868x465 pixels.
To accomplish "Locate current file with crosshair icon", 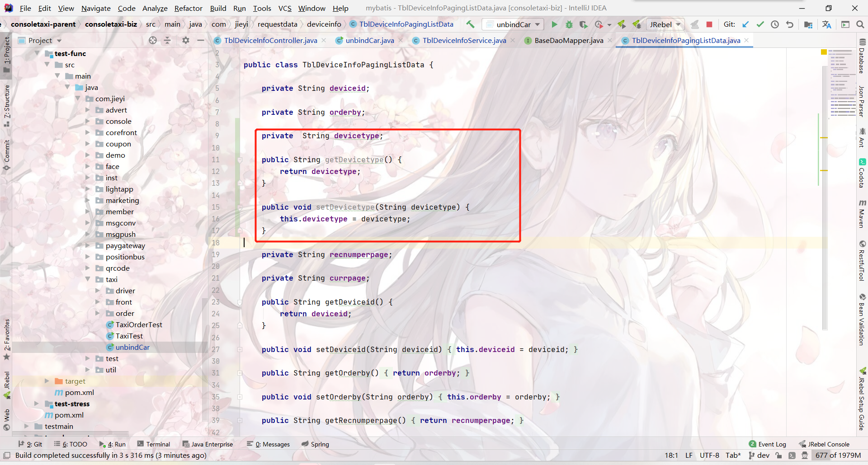I will click(x=153, y=40).
